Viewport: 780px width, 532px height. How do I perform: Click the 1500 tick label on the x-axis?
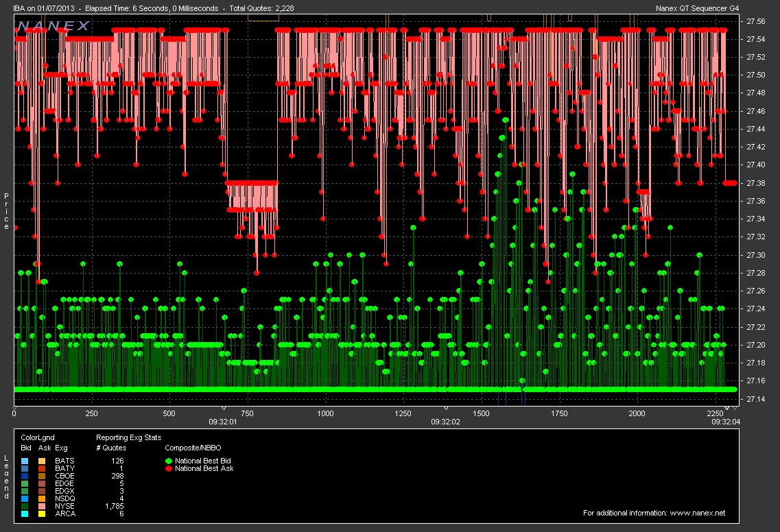(481, 413)
